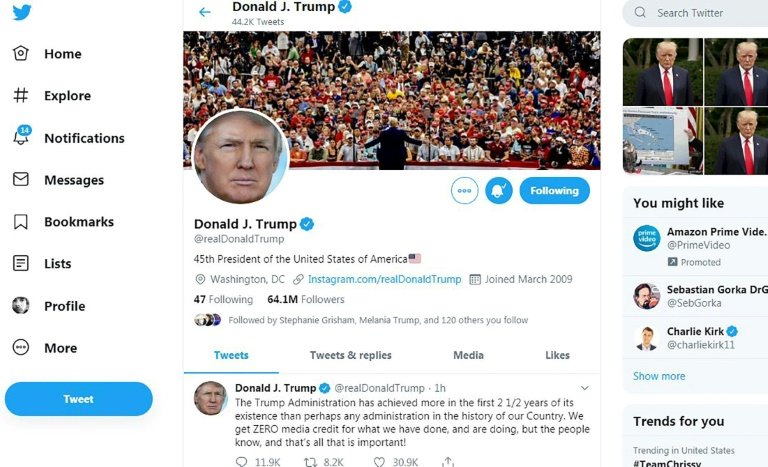Reply to the tweet via comment icon
Viewport: 768px width, 467px height.
click(x=241, y=462)
